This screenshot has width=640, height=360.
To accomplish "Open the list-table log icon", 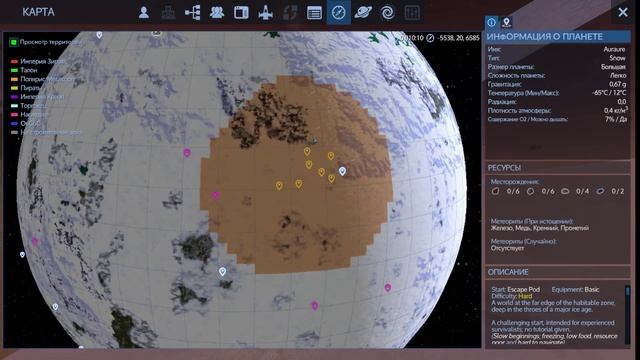I will click(314, 13).
